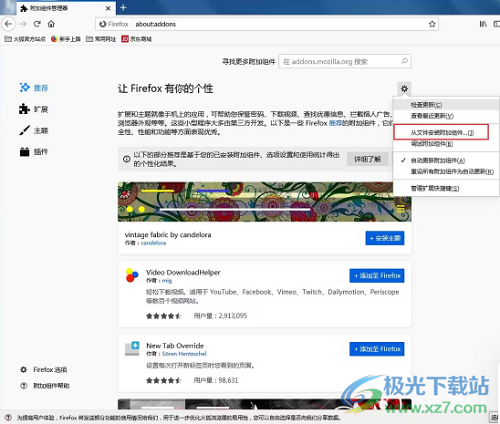Open mig author link
Image resolution: width=500 pixels, height=424 pixels.
[167, 281]
